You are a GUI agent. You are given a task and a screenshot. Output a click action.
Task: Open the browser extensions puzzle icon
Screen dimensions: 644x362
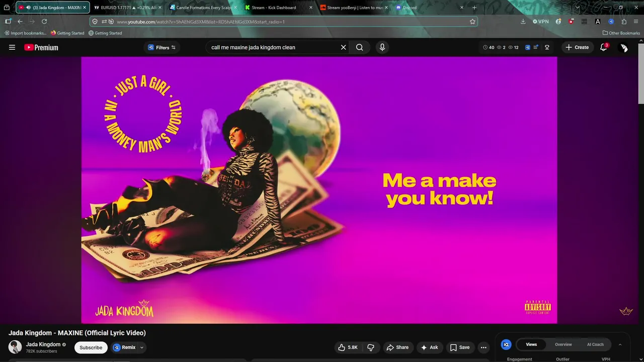point(624,22)
